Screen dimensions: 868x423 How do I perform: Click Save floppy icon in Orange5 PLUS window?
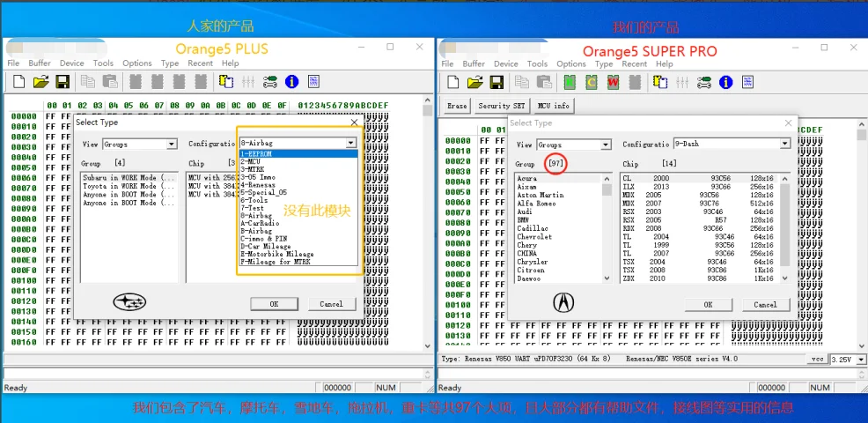pos(63,82)
